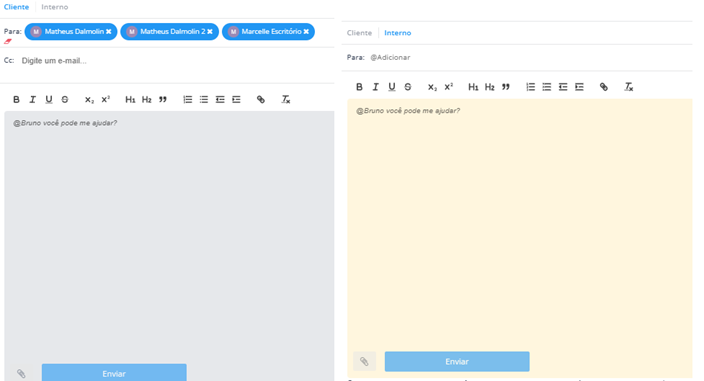
Task: Increase indent in the right Interno editor
Action: tap(579, 87)
